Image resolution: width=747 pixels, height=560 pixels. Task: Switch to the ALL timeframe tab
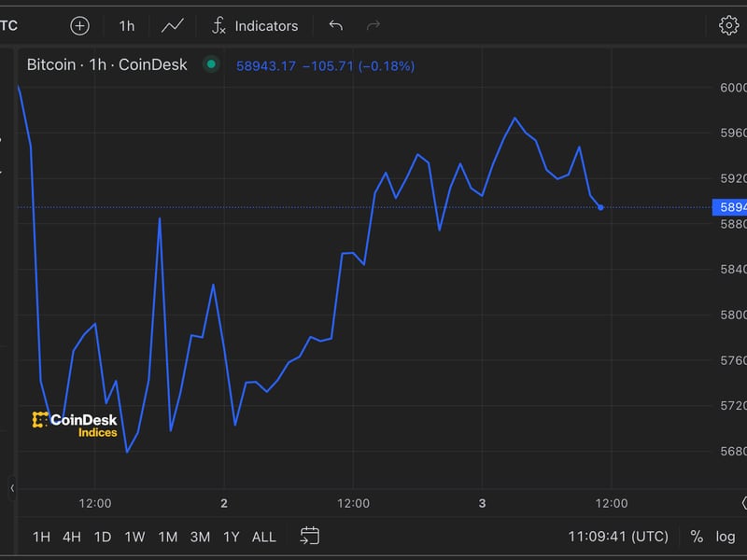tap(263, 536)
